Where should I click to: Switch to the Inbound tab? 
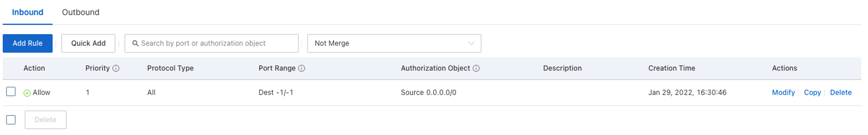28,13
